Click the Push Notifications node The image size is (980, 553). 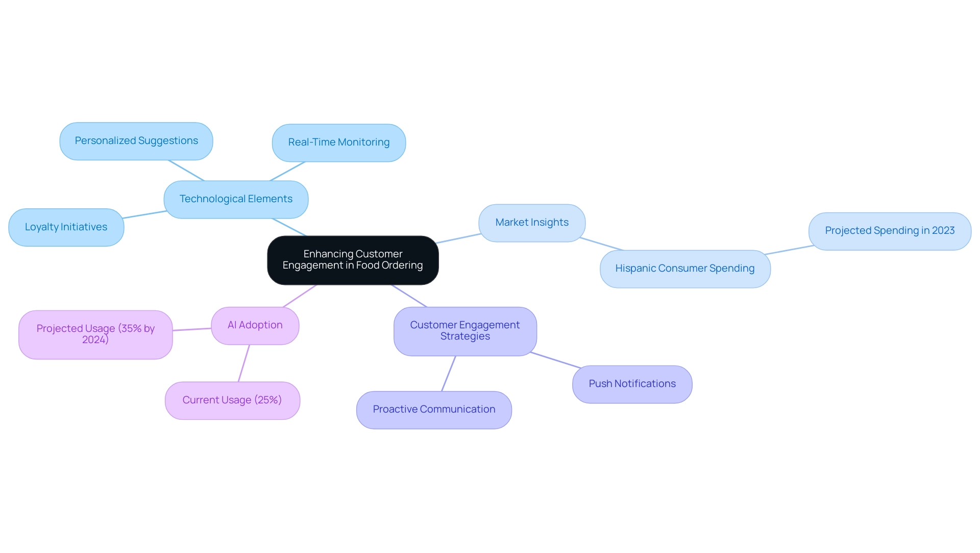coord(632,383)
